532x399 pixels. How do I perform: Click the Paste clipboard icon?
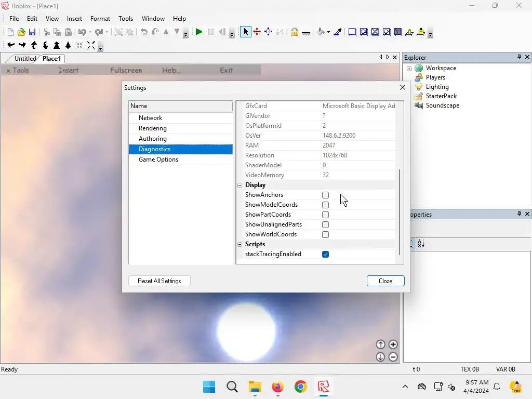click(68, 32)
